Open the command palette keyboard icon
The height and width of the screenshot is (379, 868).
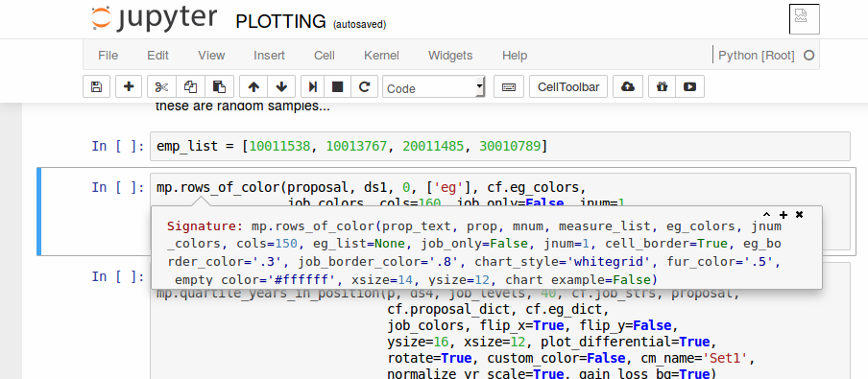coord(509,87)
